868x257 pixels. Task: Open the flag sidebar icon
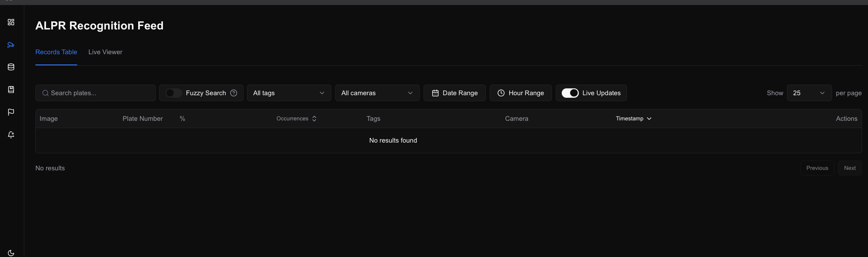point(11,112)
